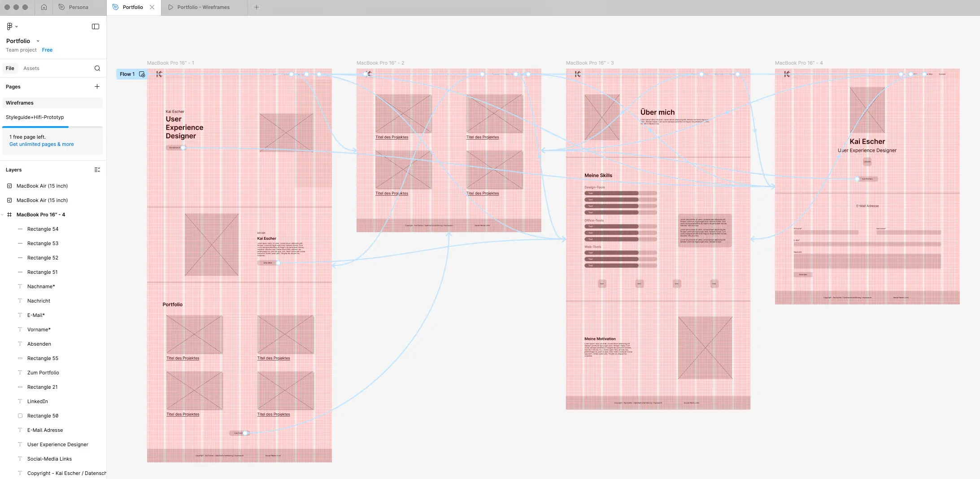Toggle the square icon next to Rectangle 21
The image size is (980, 479).
pyautogui.click(x=20, y=387)
